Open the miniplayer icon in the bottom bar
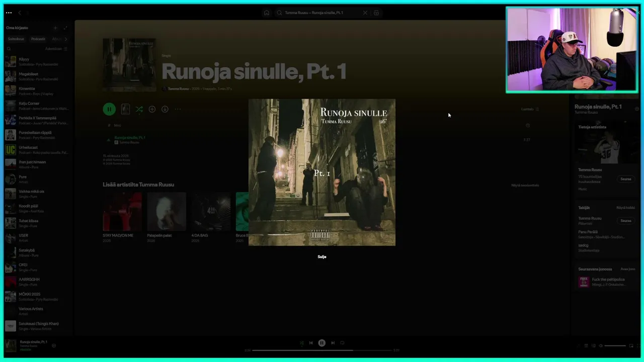Screen dimensions: 644x362 [x=631, y=345]
